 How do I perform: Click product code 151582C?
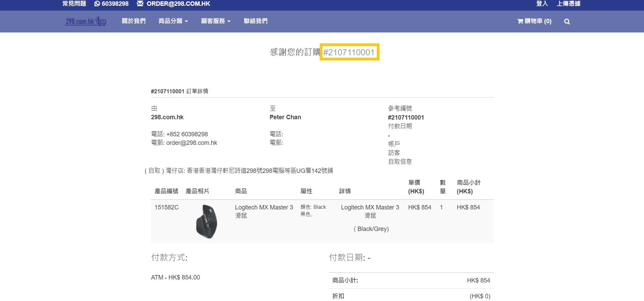[x=167, y=207]
